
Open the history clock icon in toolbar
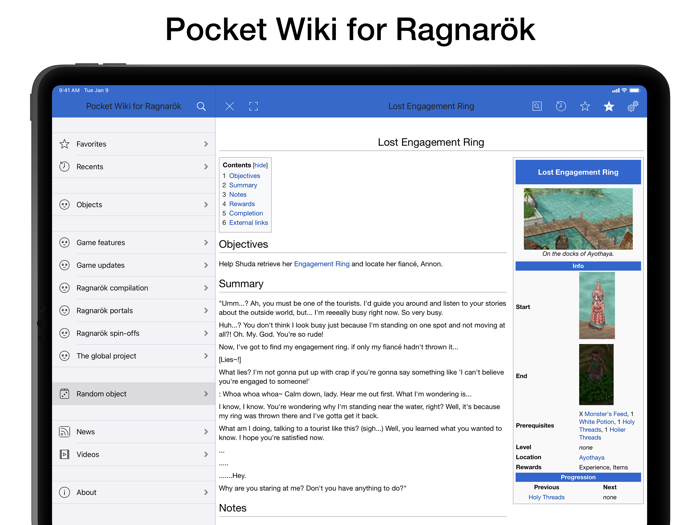561,106
